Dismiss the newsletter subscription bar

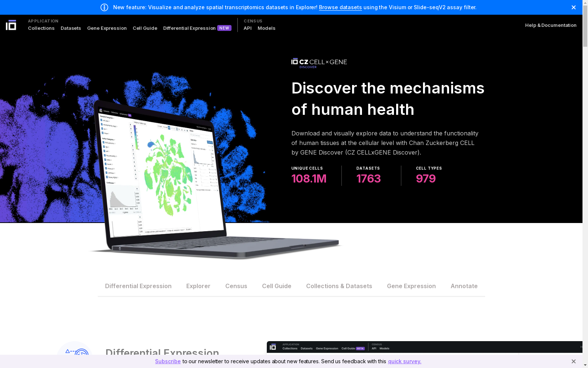[573, 361]
